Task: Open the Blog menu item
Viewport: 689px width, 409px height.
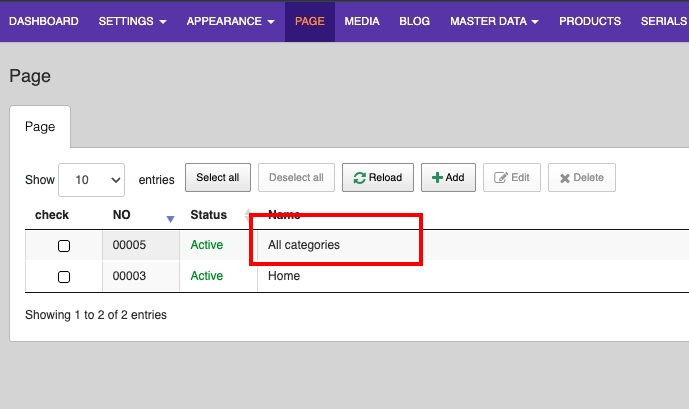Action: (x=414, y=21)
